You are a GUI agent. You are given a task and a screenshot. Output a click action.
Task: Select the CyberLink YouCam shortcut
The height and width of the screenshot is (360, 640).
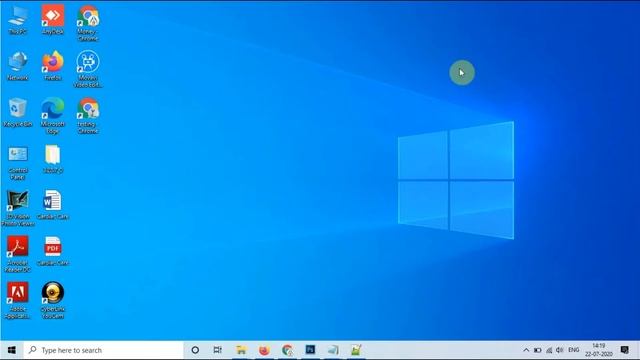(x=53, y=300)
